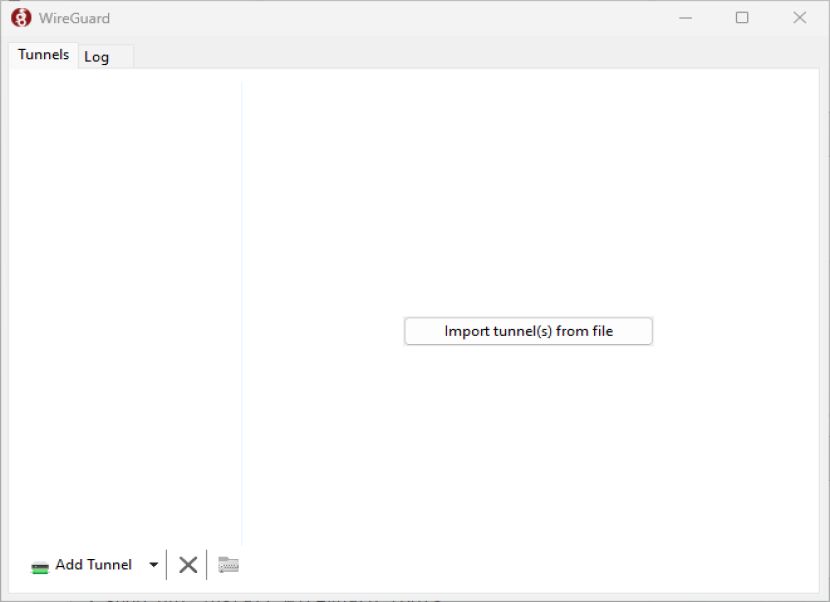Maximize the WireGuard window
The height and width of the screenshot is (602, 830).
[x=742, y=18]
